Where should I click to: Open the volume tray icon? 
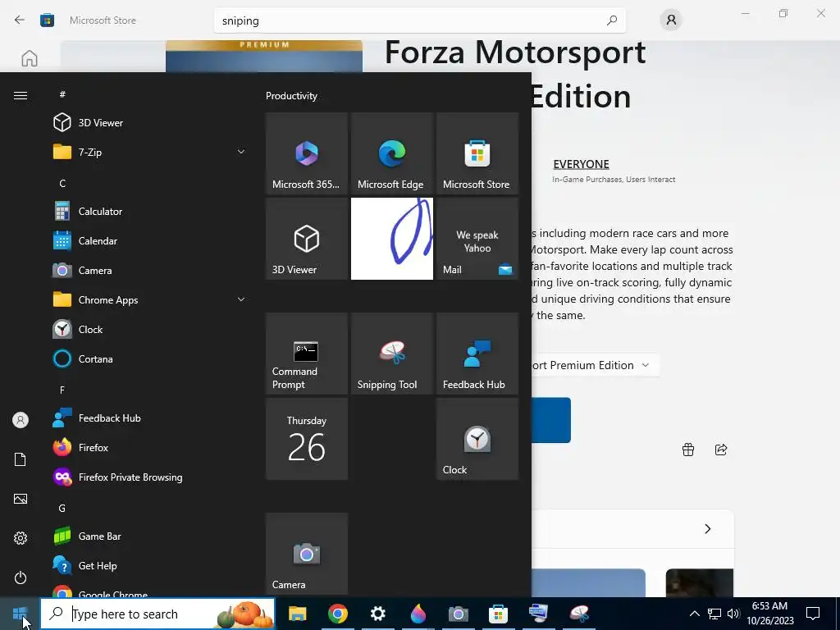coord(733,614)
